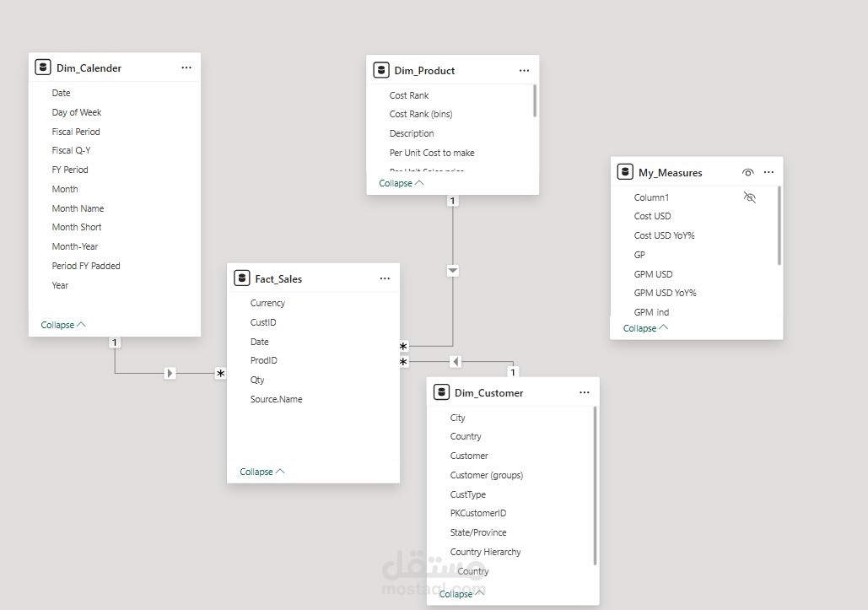Click the Dim_Customer table icon
The image size is (868, 610).
[x=441, y=392]
